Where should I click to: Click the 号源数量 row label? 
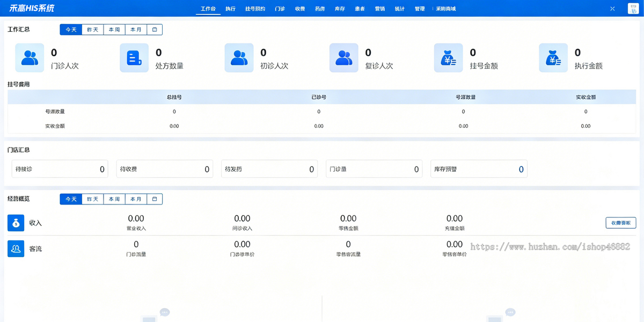pos(55,112)
